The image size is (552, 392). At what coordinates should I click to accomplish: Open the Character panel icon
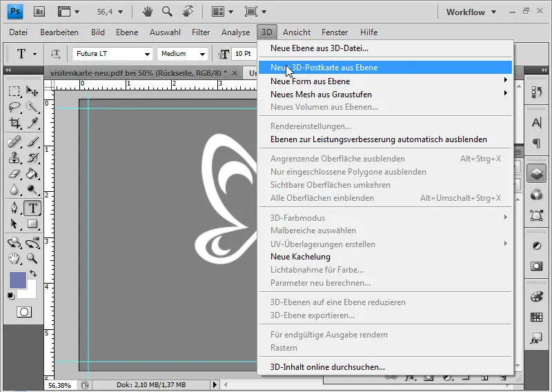tap(536, 123)
